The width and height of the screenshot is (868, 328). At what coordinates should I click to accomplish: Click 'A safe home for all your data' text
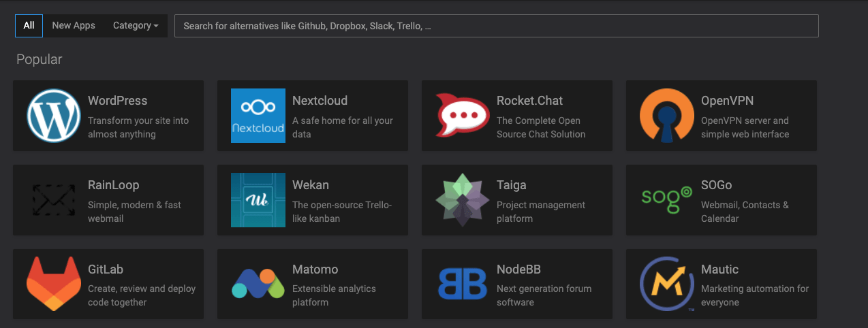343,127
